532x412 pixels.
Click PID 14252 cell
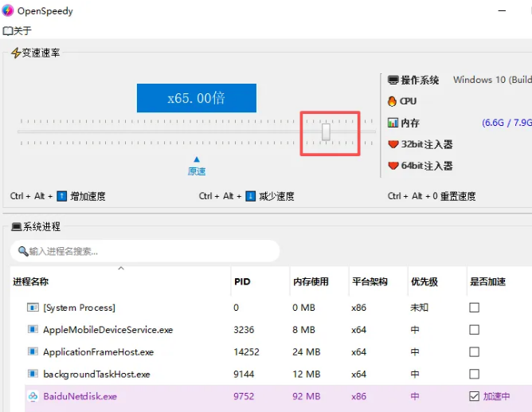pos(246,352)
